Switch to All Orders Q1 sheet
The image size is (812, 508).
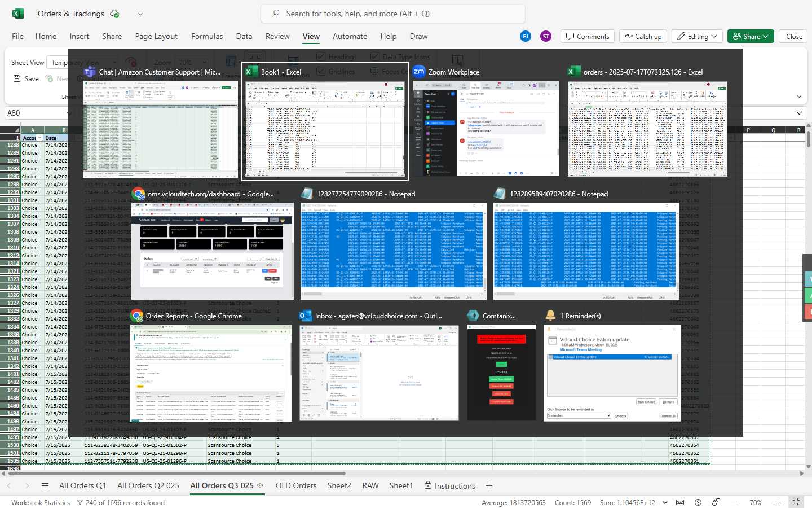[82, 485]
